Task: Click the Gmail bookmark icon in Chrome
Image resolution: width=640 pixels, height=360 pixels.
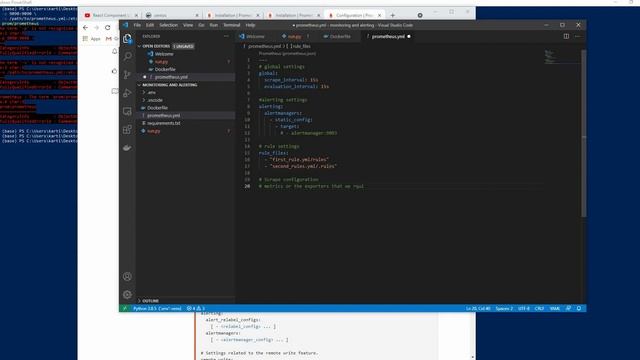Action: [109, 39]
